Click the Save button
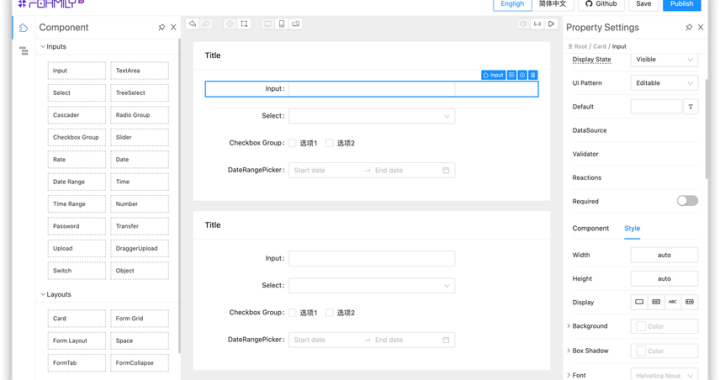Viewport: 720px width, 380px height. pos(643,4)
